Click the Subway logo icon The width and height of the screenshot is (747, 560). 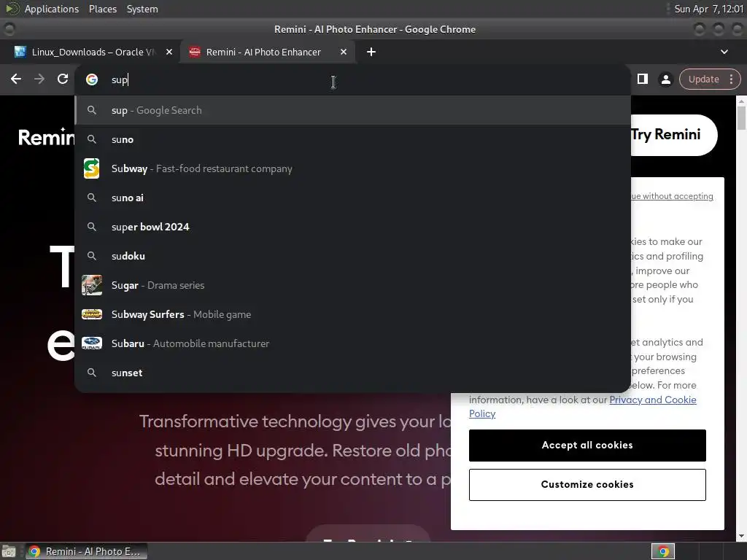pos(91,168)
